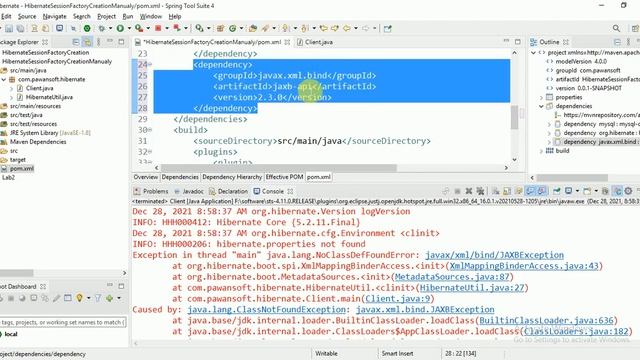Screen dimensions: 640x360
Task: Click green plus icon in Boot Dashboard
Action: tap(109, 298)
